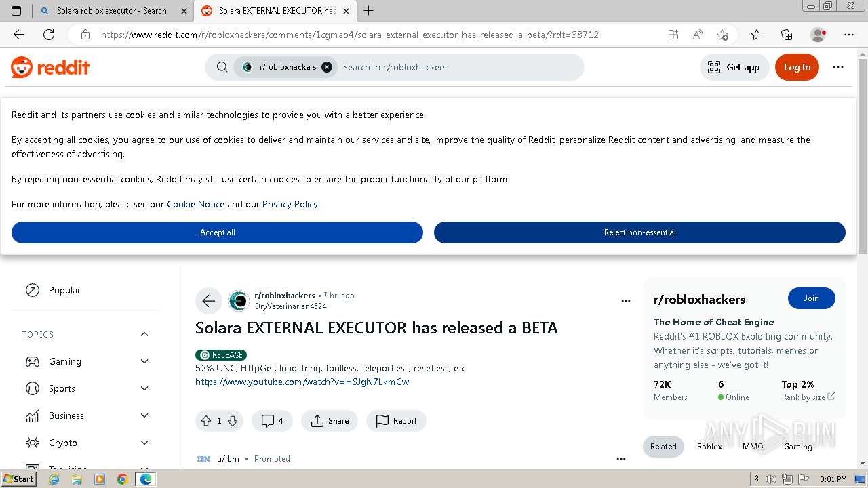Open the 4 comments button
Screen dimensions: 868x488
coord(272,421)
